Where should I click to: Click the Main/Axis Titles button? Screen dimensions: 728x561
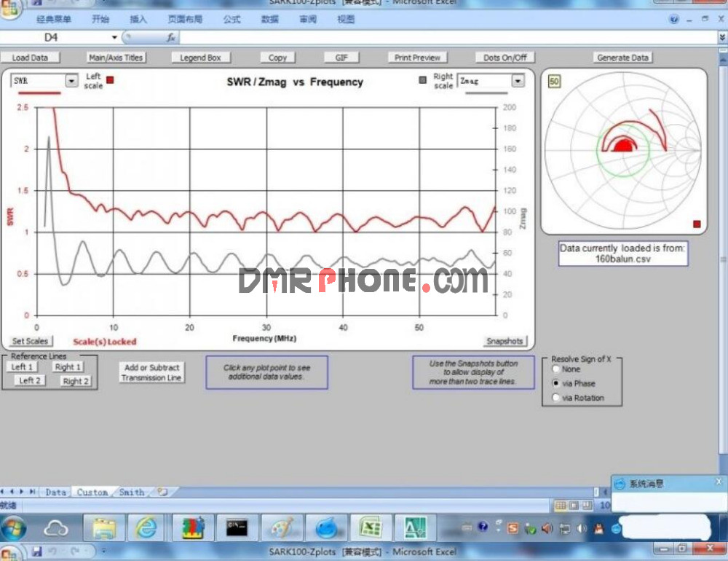click(116, 58)
